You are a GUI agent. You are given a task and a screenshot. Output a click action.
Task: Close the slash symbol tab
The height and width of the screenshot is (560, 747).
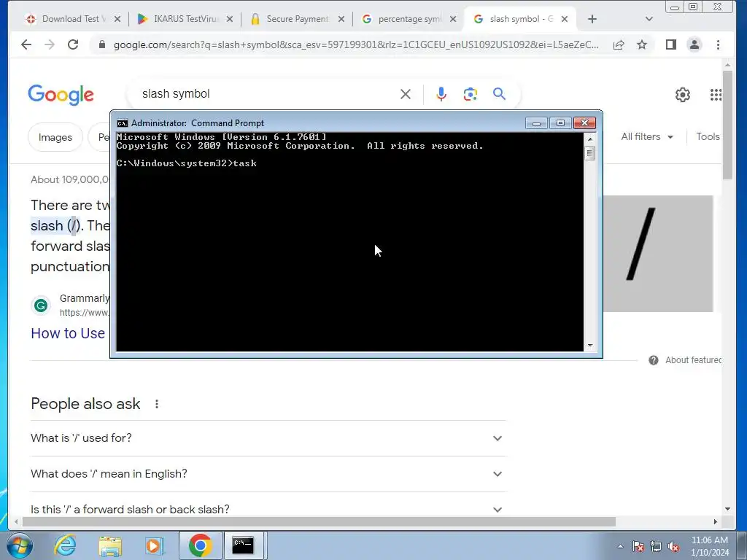pos(565,19)
